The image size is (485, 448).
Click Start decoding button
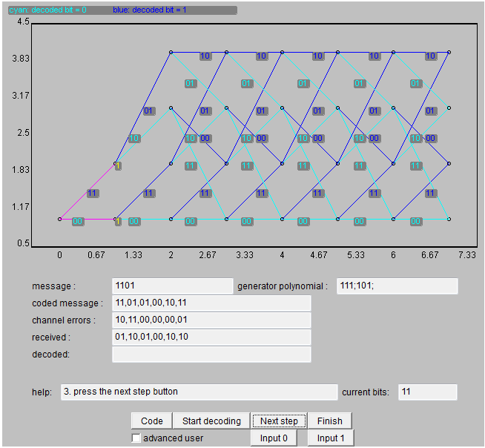[x=211, y=421]
